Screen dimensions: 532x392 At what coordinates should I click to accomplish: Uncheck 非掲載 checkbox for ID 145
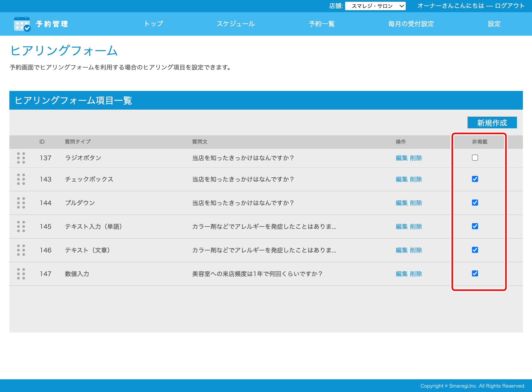[475, 226]
